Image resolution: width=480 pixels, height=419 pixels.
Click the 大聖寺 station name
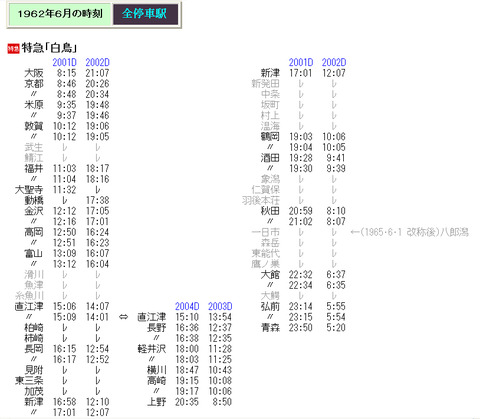click(x=29, y=190)
